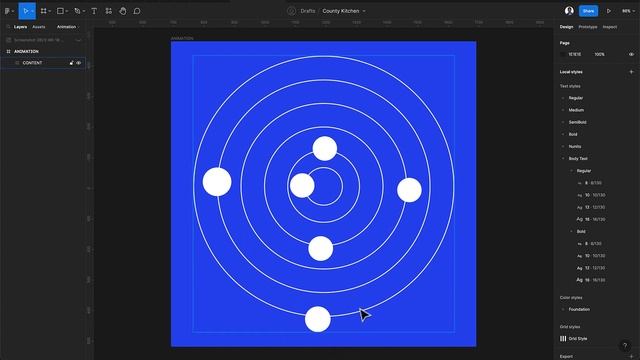Click the Present play icon
Viewport: 640px width, 360px height.
pyautogui.click(x=609, y=11)
